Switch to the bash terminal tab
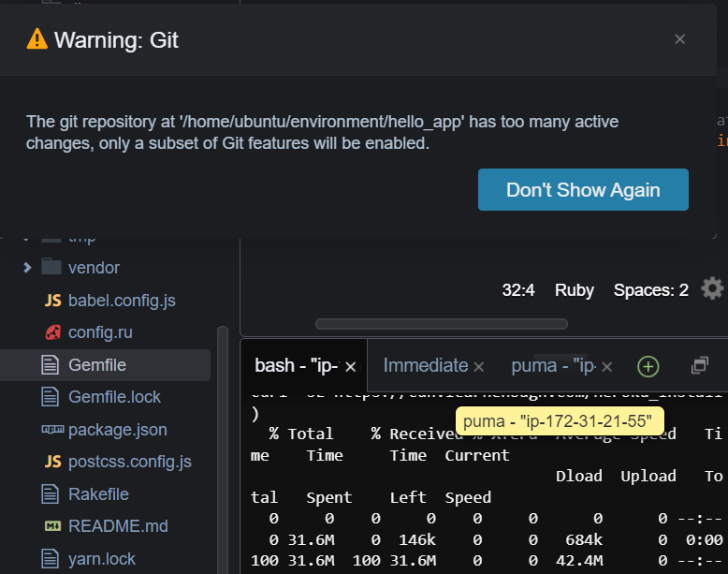This screenshot has height=574, width=728. coord(298,366)
